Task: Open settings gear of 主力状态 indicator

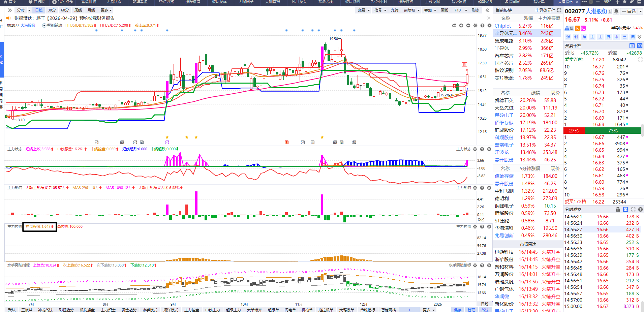Action: click(x=475, y=149)
